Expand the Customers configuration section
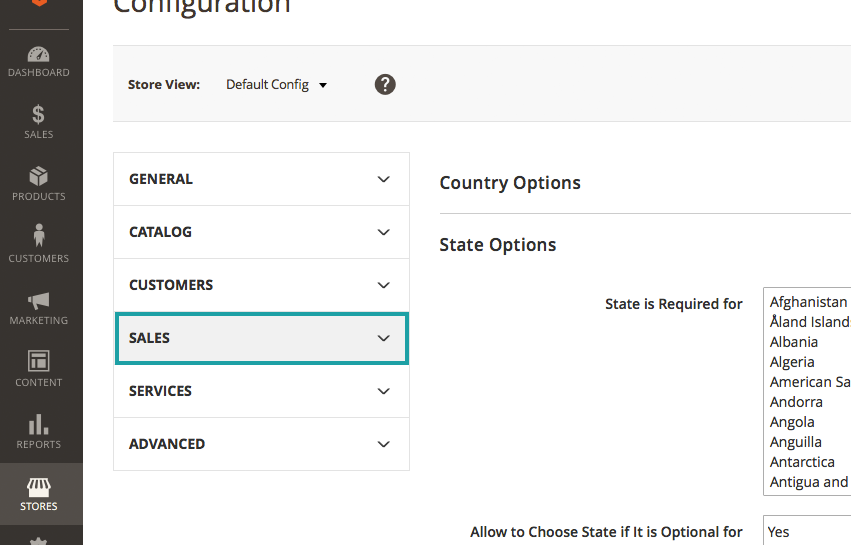Image resolution: width=851 pixels, height=545 pixels. click(x=261, y=285)
